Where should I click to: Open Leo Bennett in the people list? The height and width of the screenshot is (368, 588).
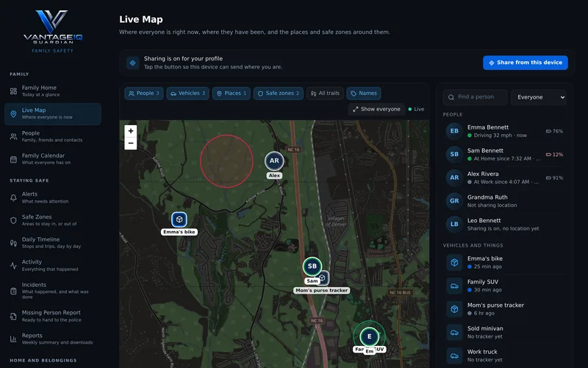(x=504, y=224)
